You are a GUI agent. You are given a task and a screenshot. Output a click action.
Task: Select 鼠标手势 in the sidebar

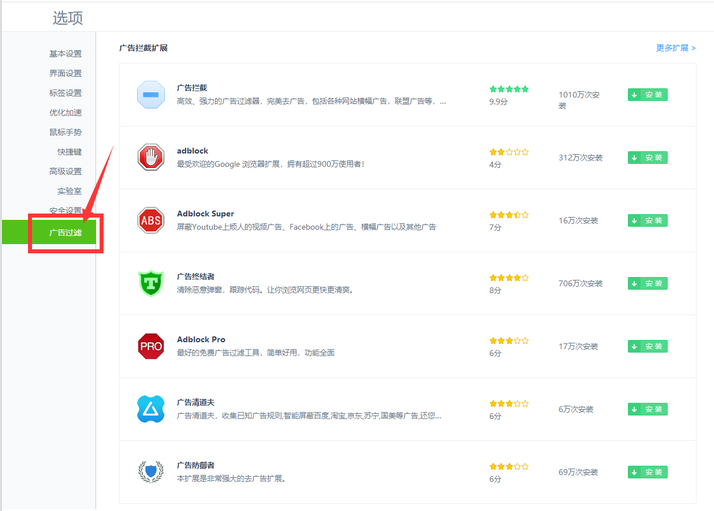[66, 132]
